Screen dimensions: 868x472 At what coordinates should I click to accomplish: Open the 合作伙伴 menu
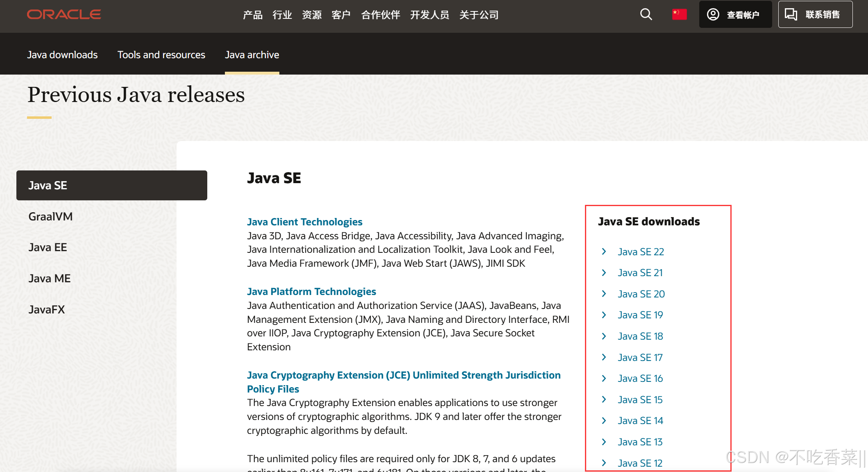click(x=381, y=15)
